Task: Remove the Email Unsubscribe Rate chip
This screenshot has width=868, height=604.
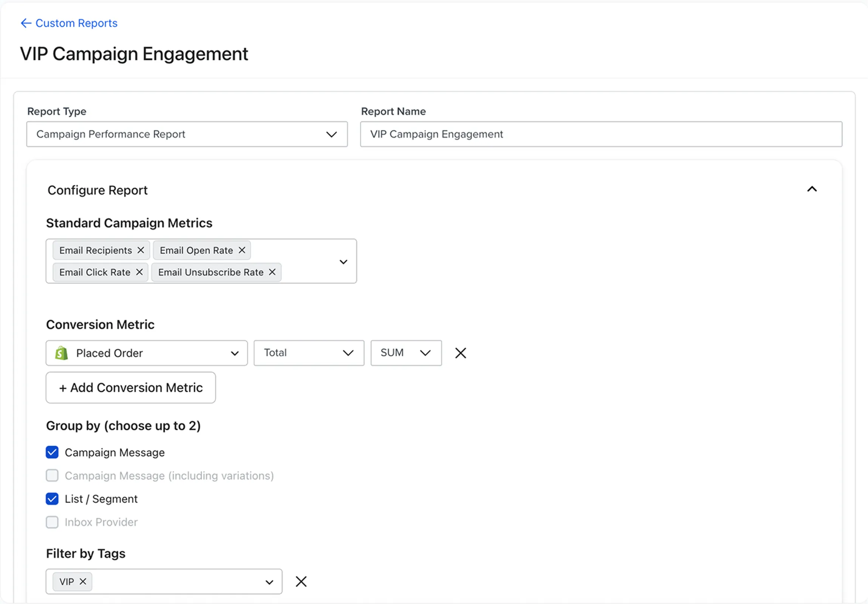Action: click(272, 272)
